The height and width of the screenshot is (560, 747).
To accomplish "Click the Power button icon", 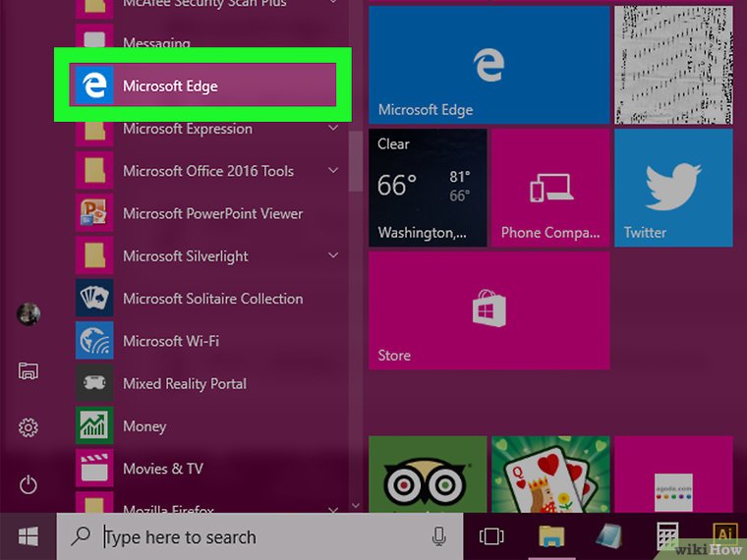I will [29, 484].
